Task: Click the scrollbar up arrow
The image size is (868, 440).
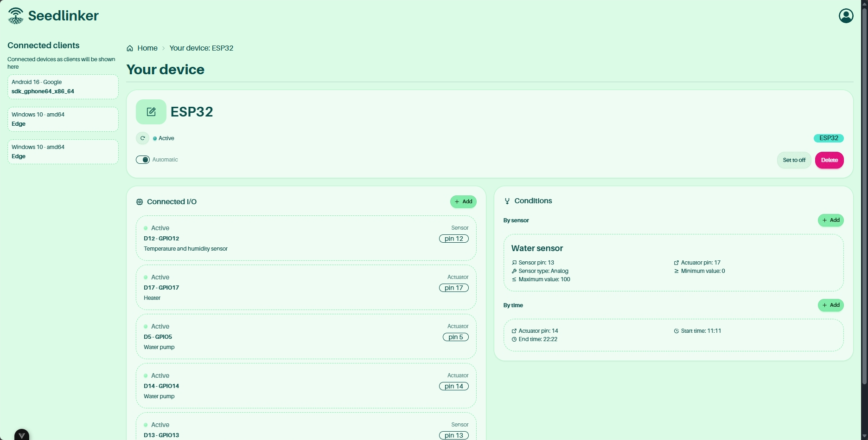Action: [x=864, y=3]
